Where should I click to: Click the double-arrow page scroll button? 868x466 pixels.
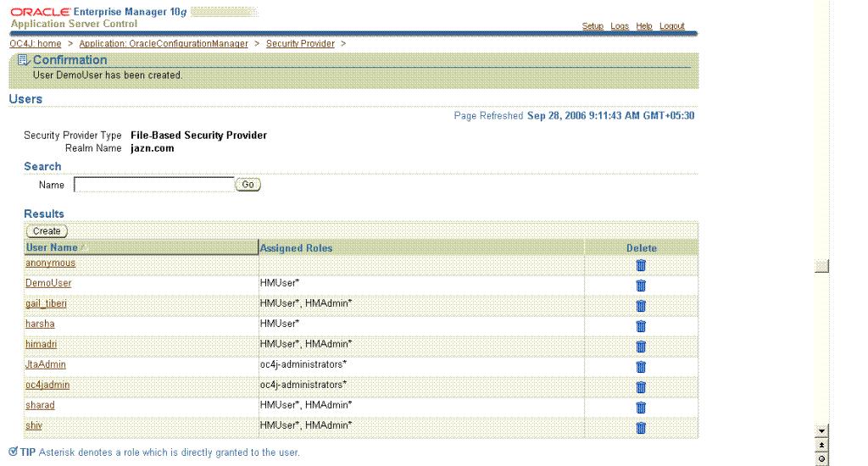click(821, 445)
